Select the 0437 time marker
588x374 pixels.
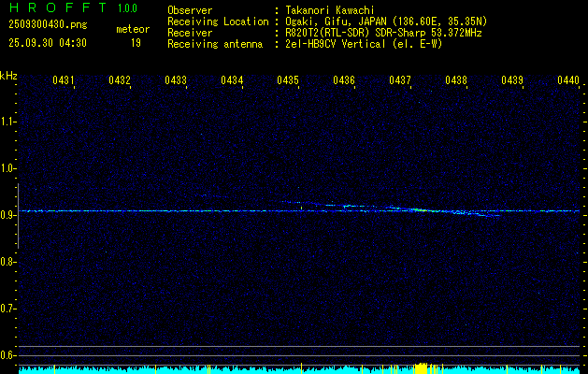(x=400, y=81)
